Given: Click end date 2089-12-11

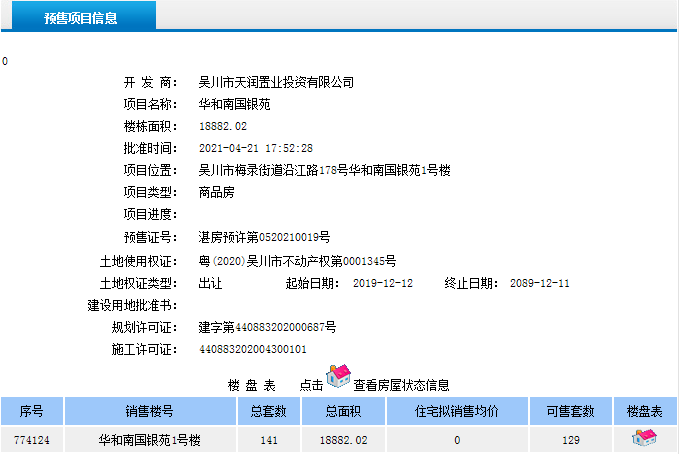Looking at the screenshot, I should [x=539, y=283].
